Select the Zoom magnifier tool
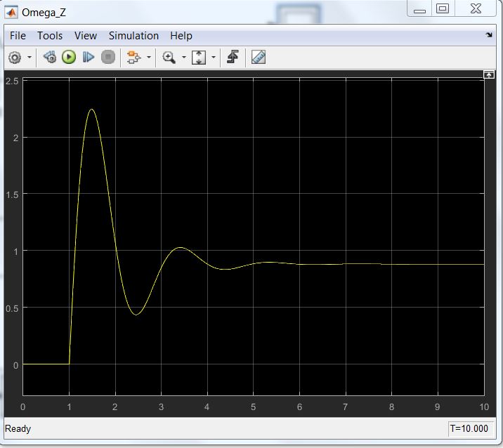The height and width of the screenshot is (448, 503). point(169,58)
